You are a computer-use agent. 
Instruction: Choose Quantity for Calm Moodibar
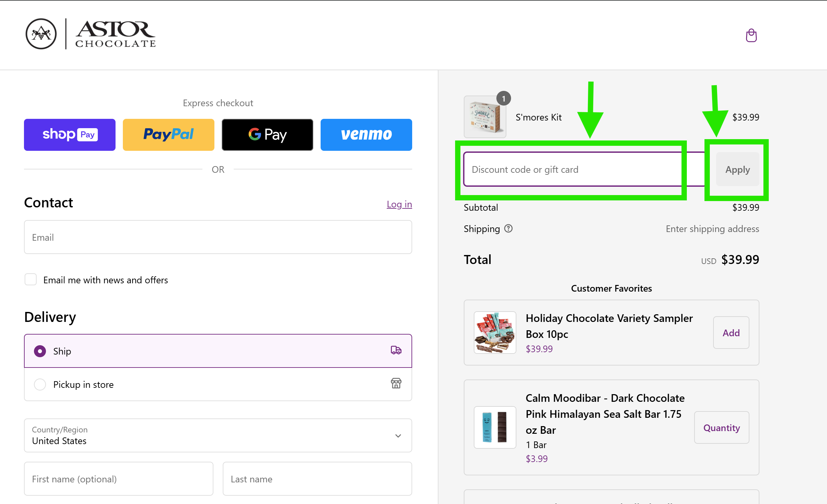click(721, 428)
